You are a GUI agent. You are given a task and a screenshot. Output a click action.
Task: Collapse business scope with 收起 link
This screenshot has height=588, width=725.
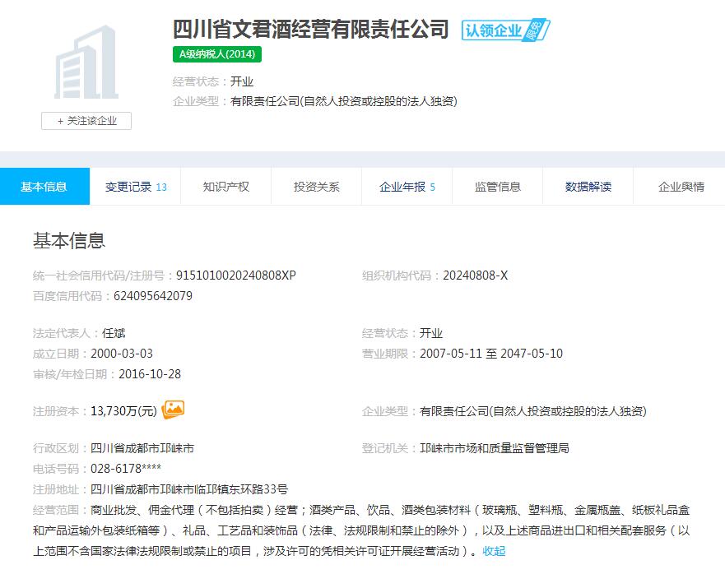[x=494, y=551]
